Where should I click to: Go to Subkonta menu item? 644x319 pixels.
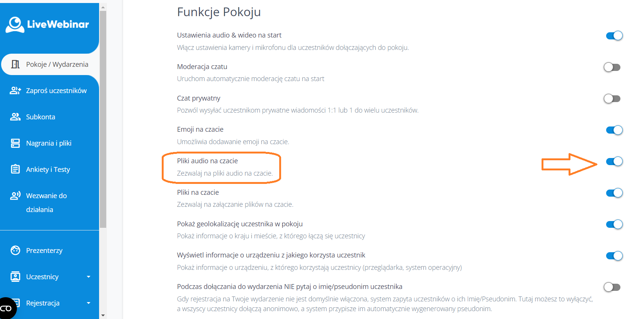tap(41, 117)
